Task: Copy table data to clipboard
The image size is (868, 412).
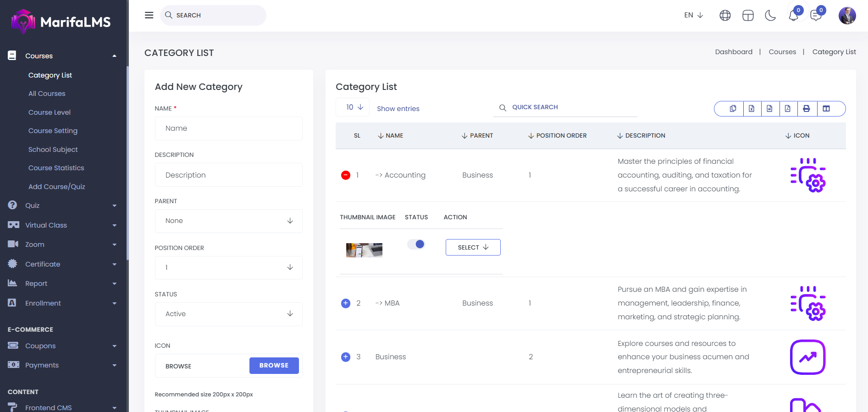Action: (733, 109)
